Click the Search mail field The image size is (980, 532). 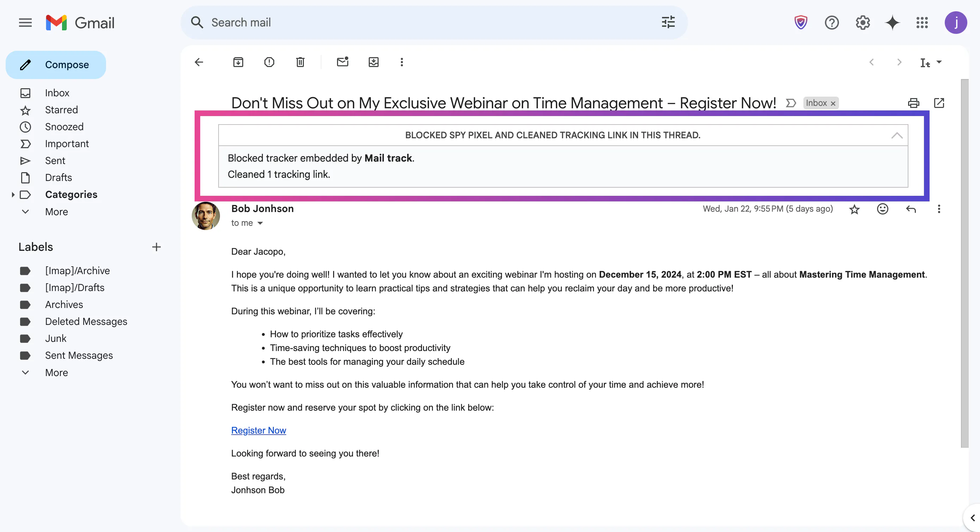(x=434, y=23)
